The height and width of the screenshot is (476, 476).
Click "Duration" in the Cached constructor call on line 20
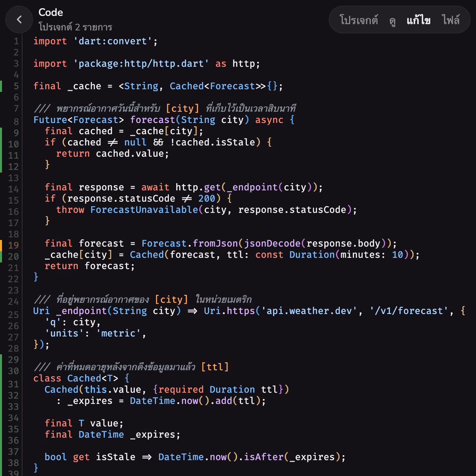[x=312, y=255]
